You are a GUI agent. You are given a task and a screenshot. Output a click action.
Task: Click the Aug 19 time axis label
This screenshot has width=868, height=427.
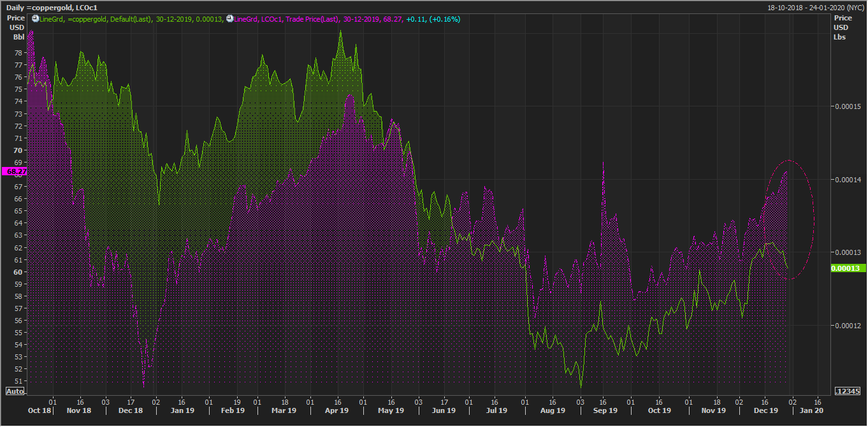552,410
